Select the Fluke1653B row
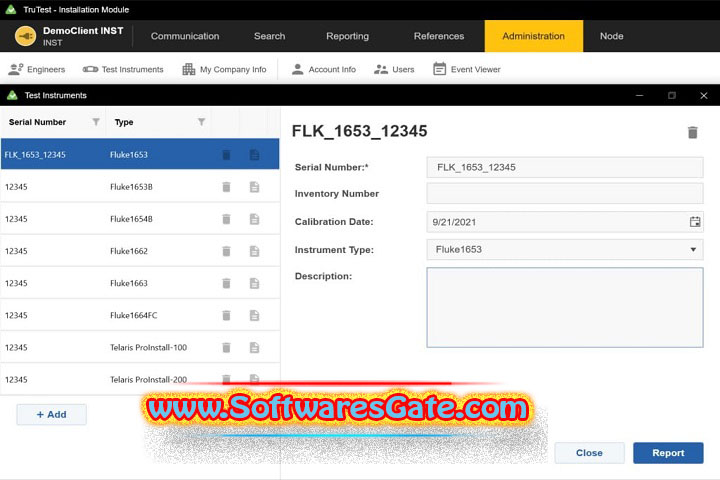720x480 pixels. 140,187
